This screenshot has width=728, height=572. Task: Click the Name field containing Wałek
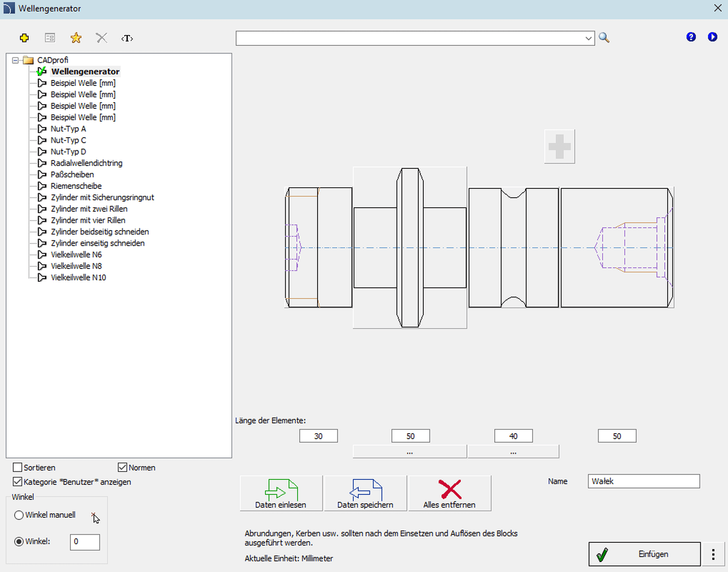pos(644,481)
